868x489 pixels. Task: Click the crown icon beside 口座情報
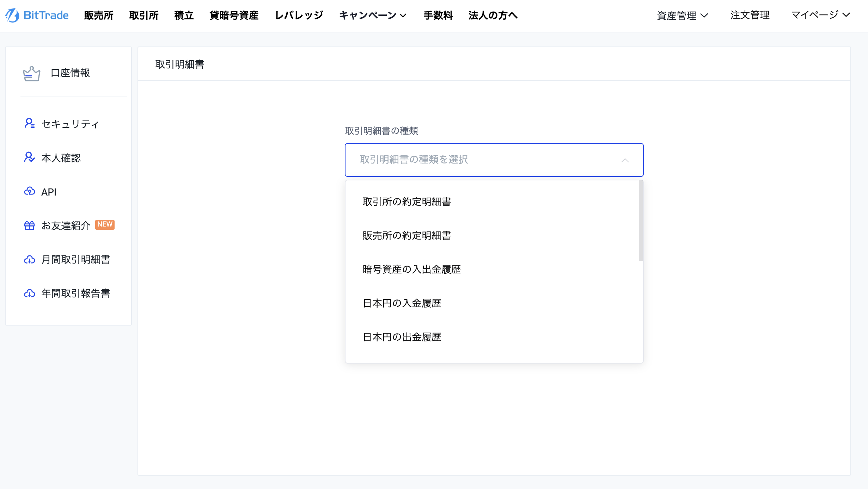[31, 73]
